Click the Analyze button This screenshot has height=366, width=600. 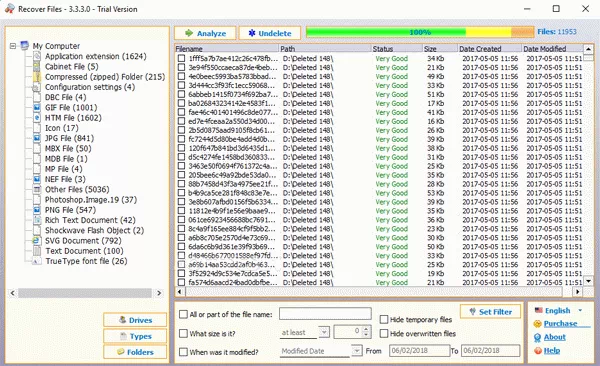coord(205,33)
